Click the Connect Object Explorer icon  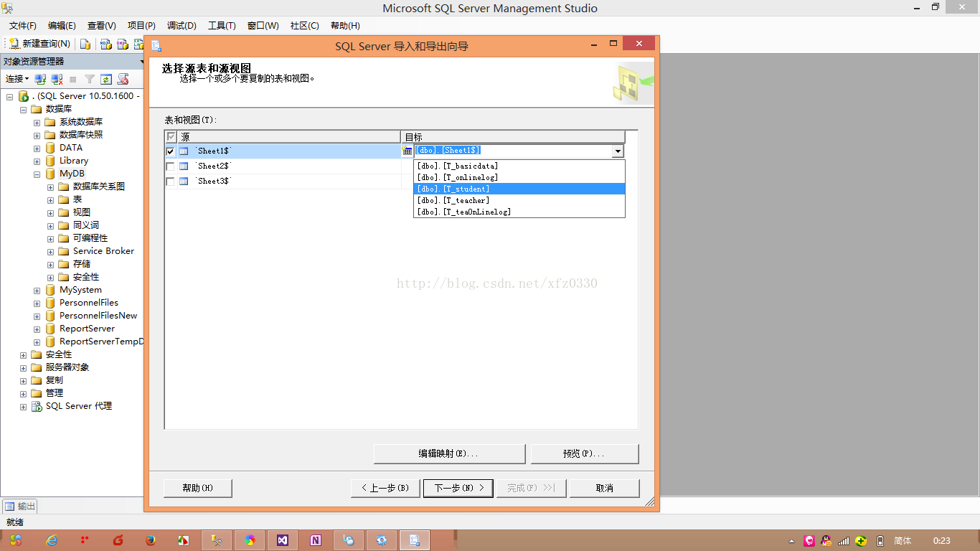[x=40, y=79]
